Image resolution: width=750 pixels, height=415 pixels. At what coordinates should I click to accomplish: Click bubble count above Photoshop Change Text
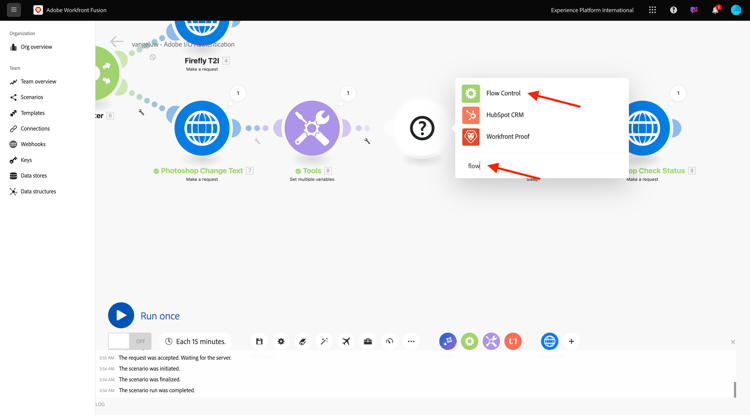tap(238, 93)
